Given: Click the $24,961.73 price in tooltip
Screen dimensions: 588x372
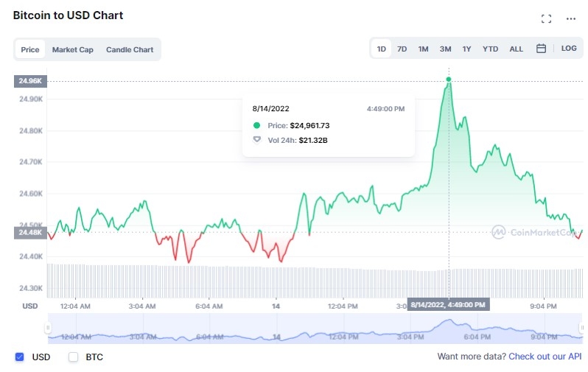Looking at the screenshot, I should (x=309, y=126).
